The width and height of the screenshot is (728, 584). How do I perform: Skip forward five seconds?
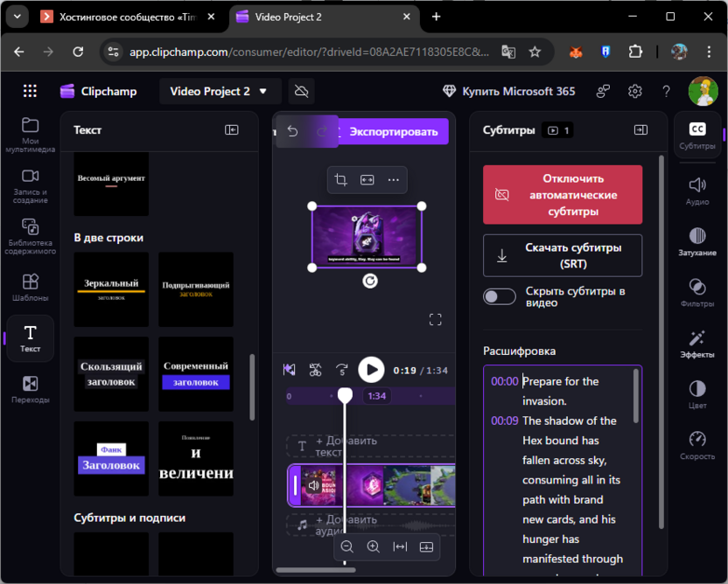click(x=342, y=370)
